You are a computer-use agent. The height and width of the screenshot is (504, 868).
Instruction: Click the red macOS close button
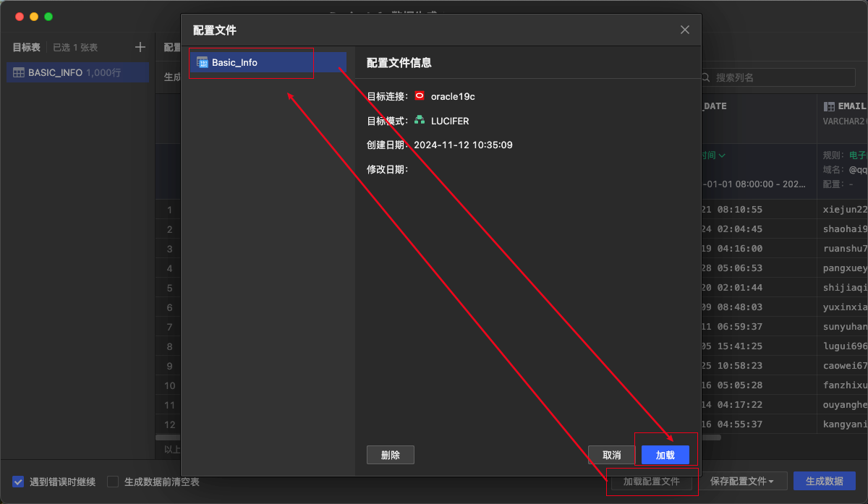coord(20,16)
